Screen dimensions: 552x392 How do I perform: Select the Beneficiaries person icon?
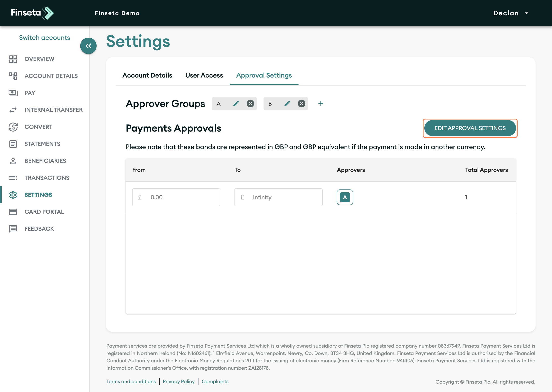pos(13,161)
